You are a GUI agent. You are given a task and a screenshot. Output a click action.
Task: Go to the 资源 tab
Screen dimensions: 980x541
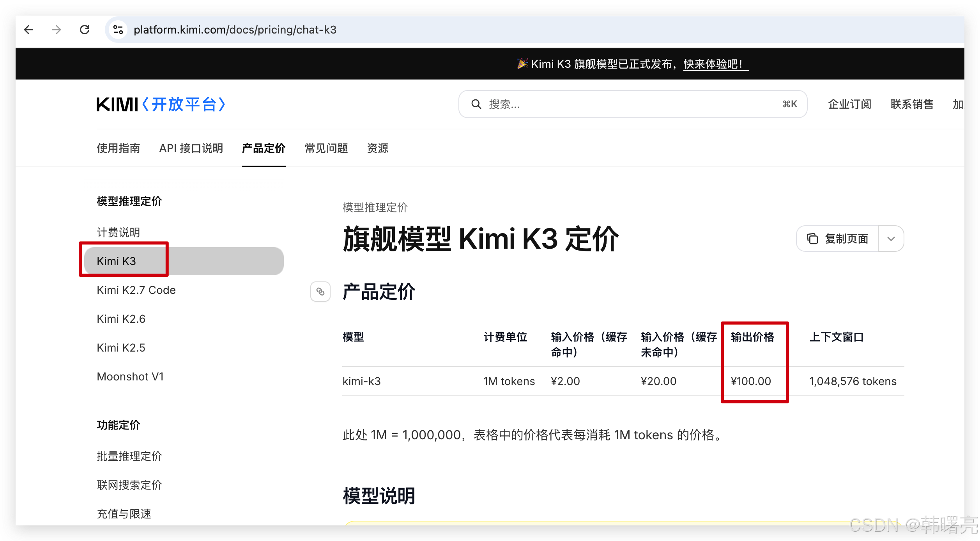(378, 148)
